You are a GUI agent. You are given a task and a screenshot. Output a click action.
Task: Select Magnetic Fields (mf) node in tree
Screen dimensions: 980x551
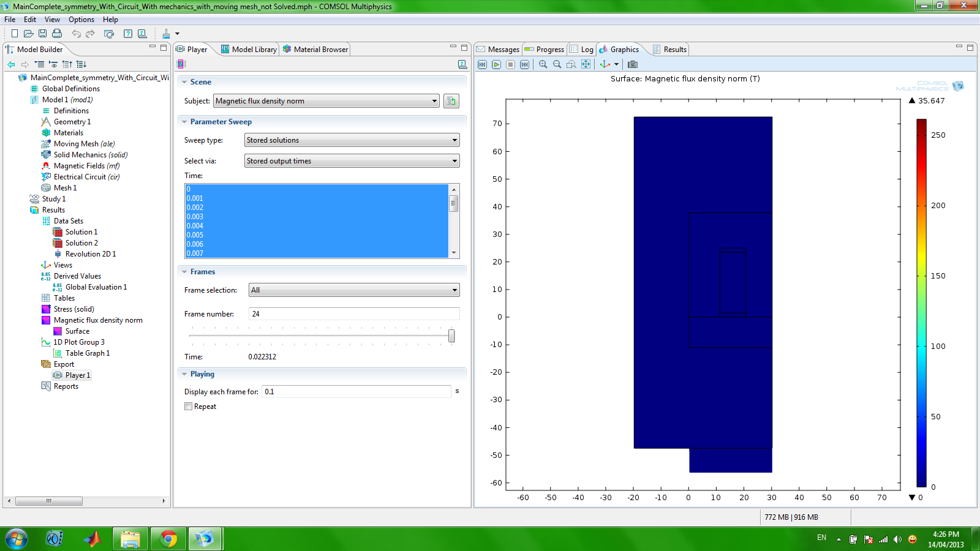coord(86,166)
